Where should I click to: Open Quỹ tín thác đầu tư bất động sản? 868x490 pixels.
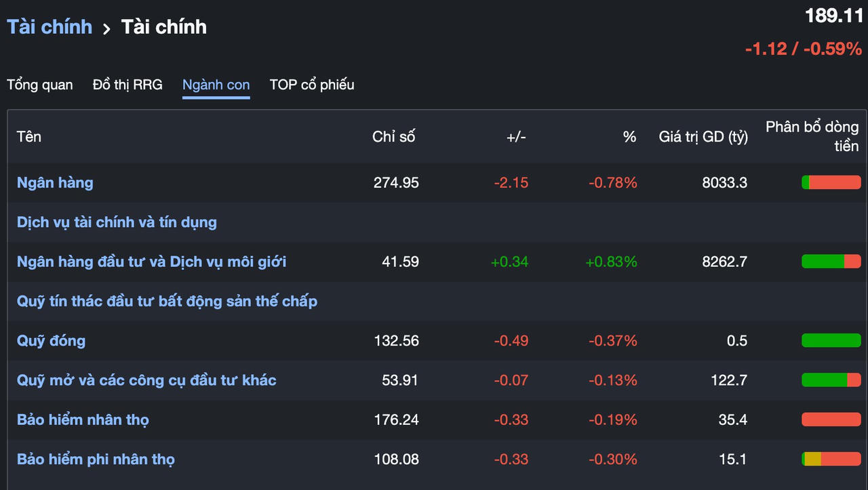pyautogui.click(x=167, y=301)
